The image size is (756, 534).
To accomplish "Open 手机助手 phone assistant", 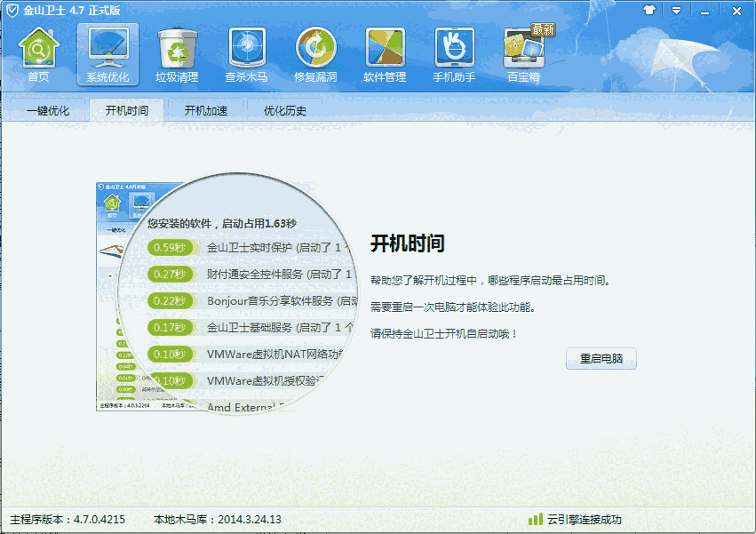I will [454, 54].
